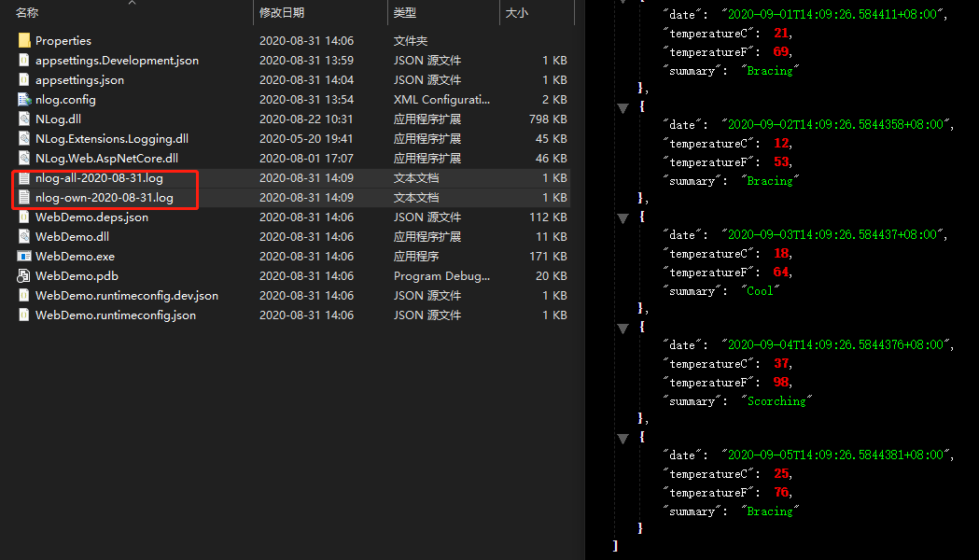Sort files by the 修改日期 column header
The width and height of the screenshot is (979, 560).
click(282, 13)
